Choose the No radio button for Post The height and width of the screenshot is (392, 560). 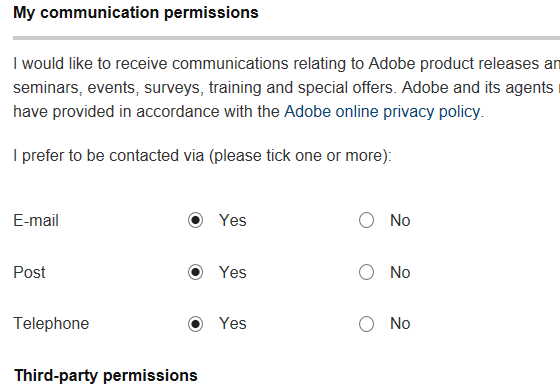point(366,272)
